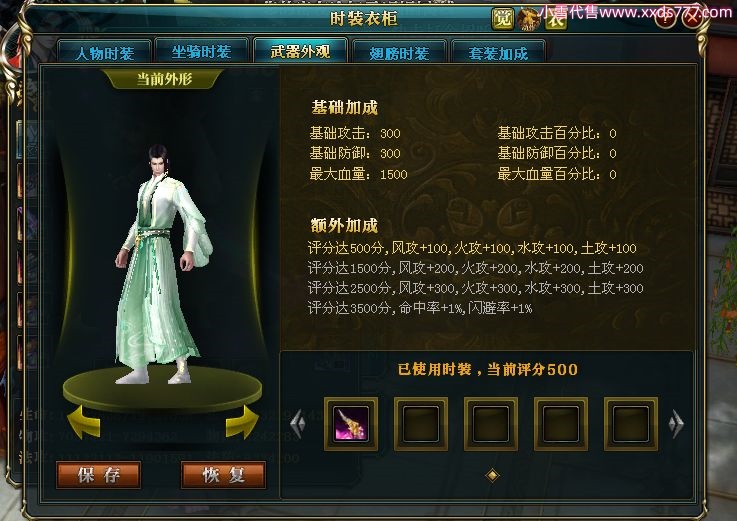Go to next page of weapon slots
Screen dimensions: 737x521
676,424
